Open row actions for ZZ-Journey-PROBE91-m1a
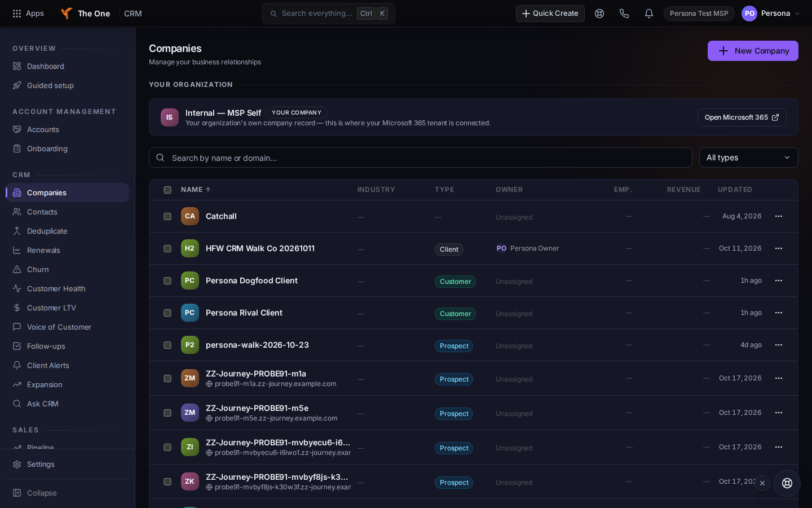 tap(779, 378)
